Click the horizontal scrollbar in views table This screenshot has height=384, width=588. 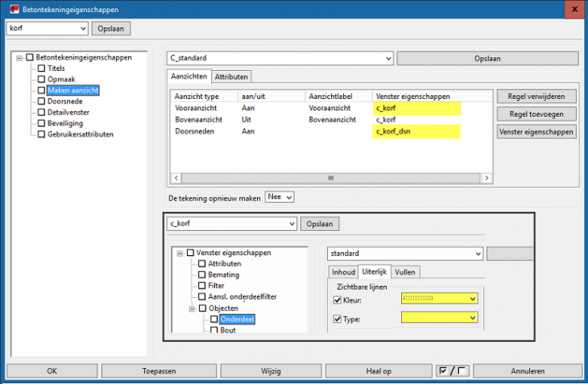click(329, 178)
